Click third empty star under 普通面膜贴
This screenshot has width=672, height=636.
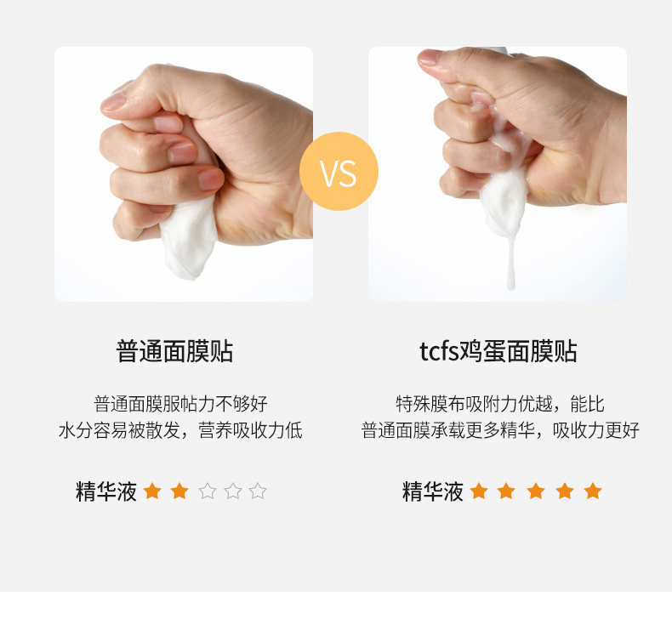(208, 491)
